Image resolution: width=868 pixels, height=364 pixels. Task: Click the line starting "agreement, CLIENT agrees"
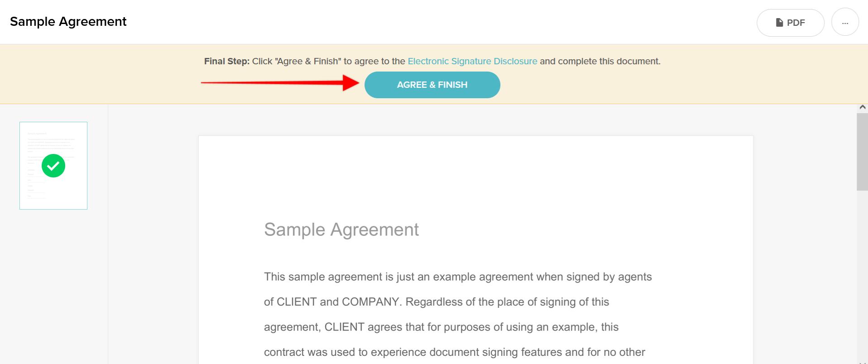(441, 327)
